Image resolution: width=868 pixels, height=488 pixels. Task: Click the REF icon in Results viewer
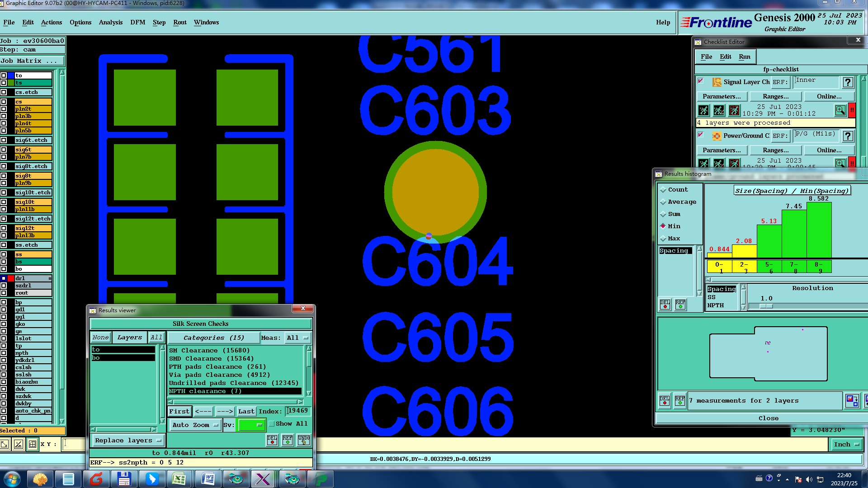point(288,440)
